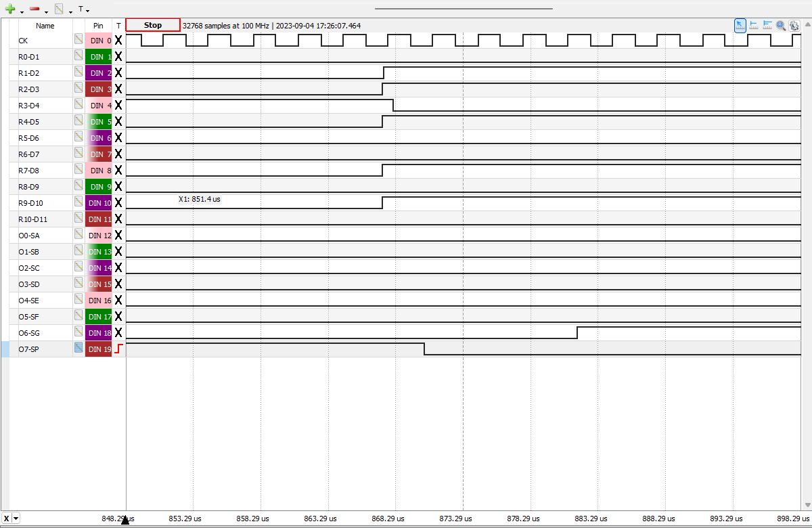Select the O6-SG signal row name
This screenshot has width=812, height=528.
[28, 332]
